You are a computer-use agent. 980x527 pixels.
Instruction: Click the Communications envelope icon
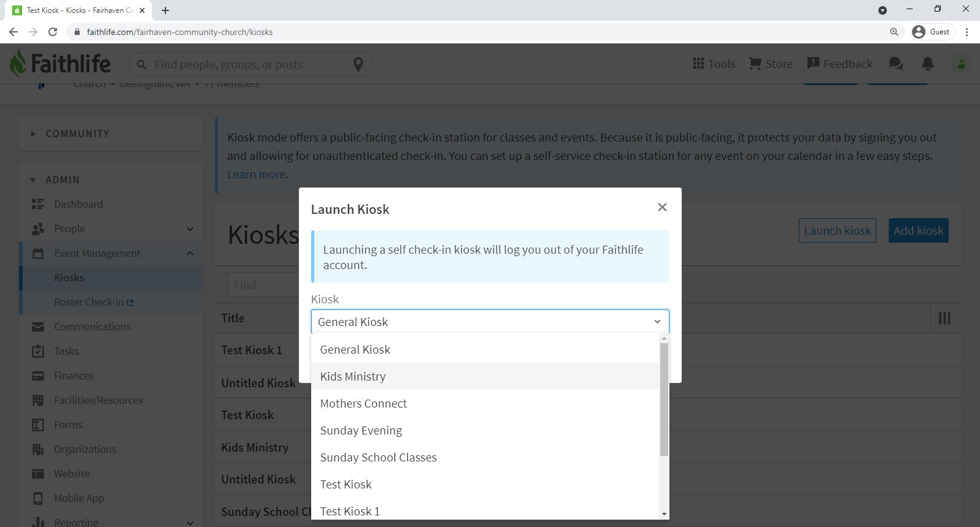click(x=38, y=327)
